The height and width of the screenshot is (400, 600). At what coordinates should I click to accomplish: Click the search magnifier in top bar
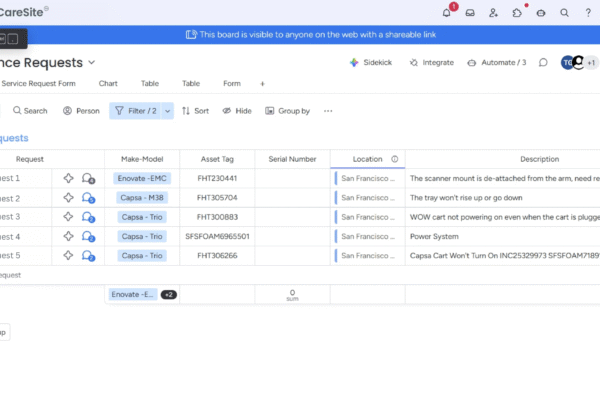pos(564,13)
